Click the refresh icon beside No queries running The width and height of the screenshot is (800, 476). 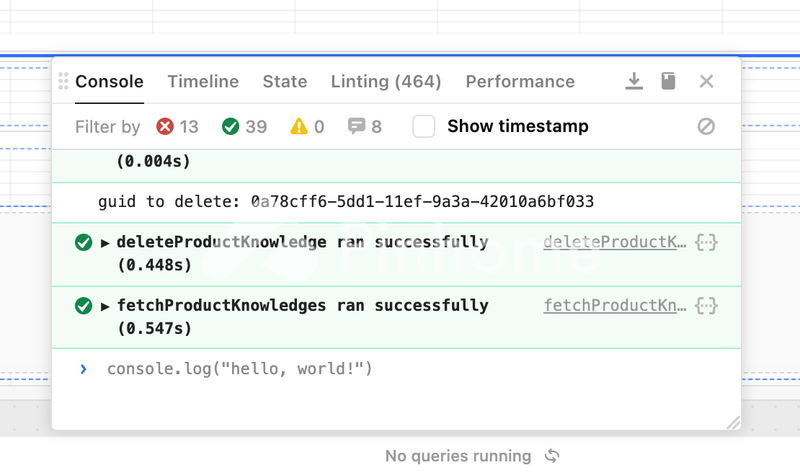pyautogui.click(x=551, y=456)
